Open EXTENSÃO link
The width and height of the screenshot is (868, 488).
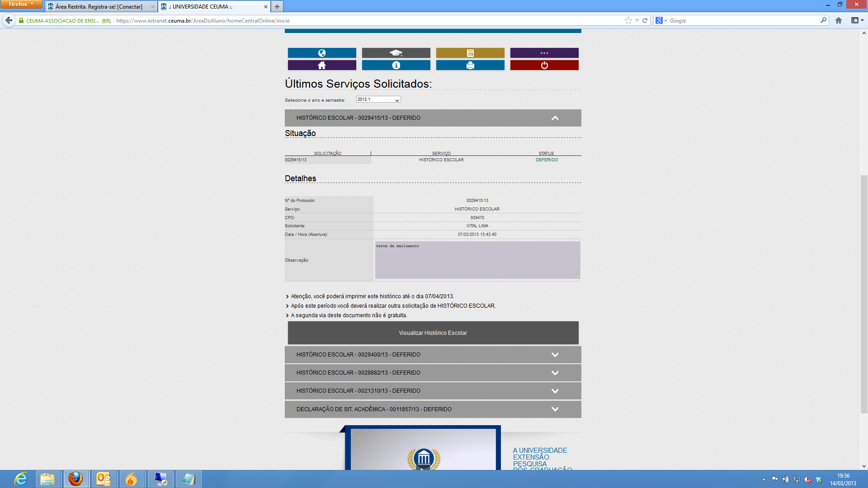point(531,457)
